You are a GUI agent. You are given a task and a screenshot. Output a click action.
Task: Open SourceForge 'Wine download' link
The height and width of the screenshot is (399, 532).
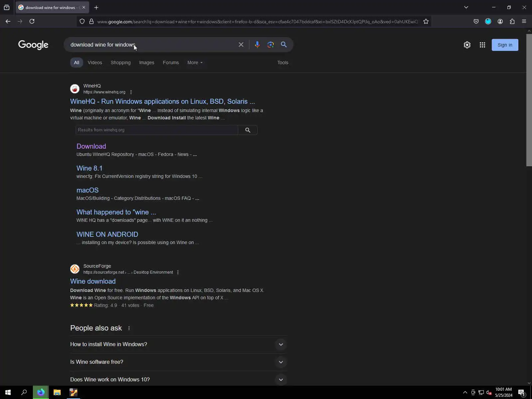(x=93, y=281)
